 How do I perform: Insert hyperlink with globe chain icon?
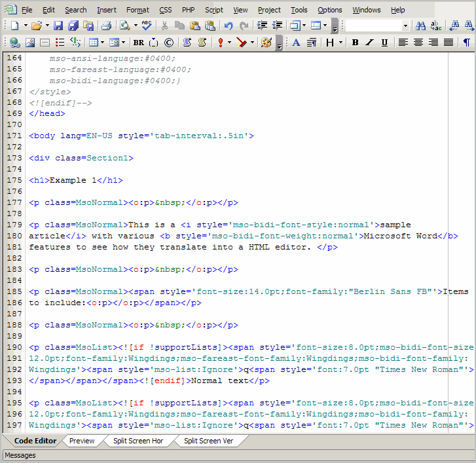tap(15, 43)
